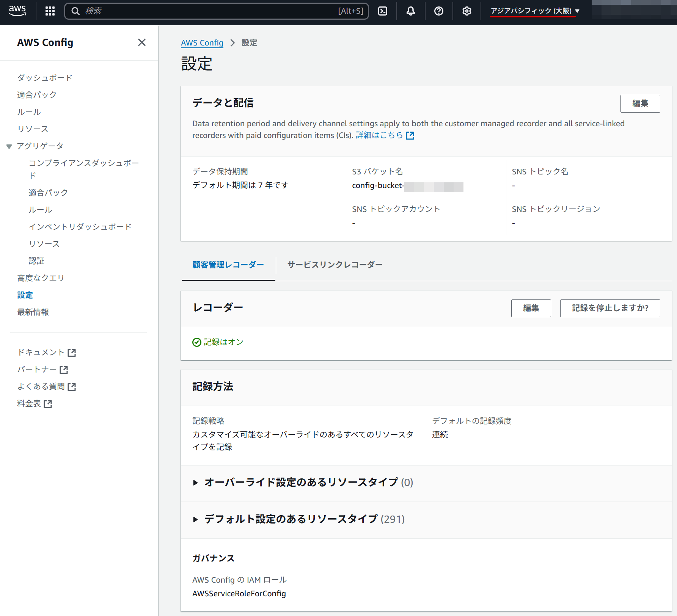
Task: Click the AWS logo home icon
Action: 17,11
